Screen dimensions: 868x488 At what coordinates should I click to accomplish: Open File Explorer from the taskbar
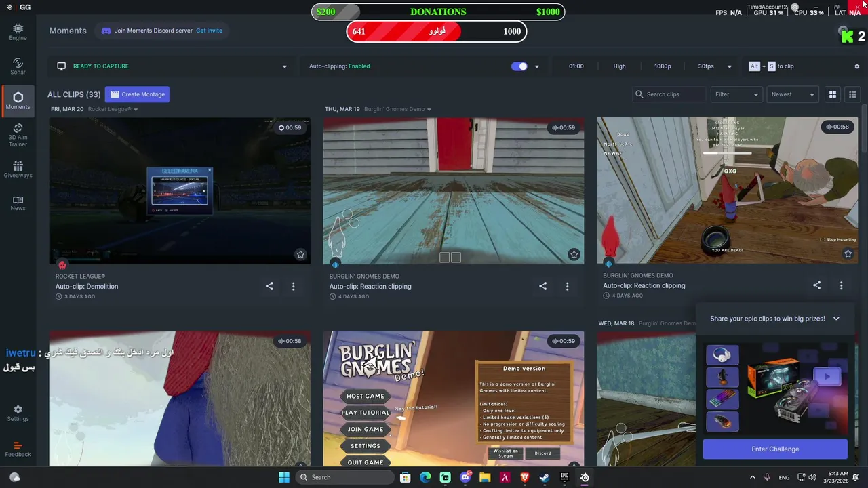point(485,477)
